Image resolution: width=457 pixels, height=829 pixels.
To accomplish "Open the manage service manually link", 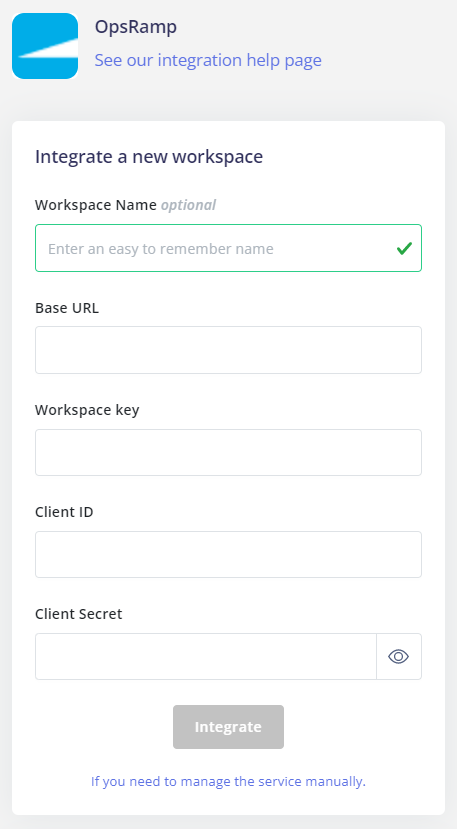I will (228, 781).
